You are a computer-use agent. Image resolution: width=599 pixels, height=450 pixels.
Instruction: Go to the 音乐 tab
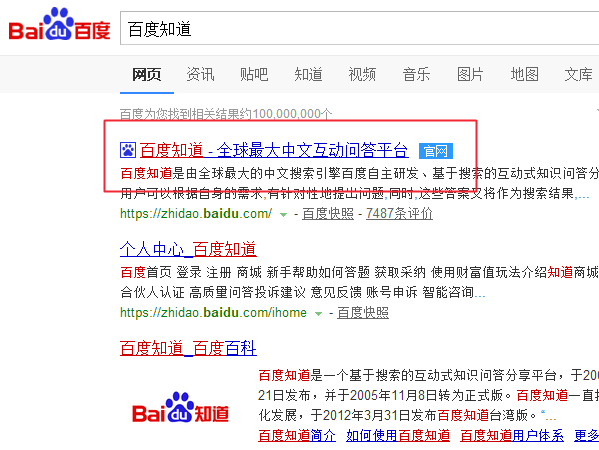pyautogui.click(x=416, y=74)
